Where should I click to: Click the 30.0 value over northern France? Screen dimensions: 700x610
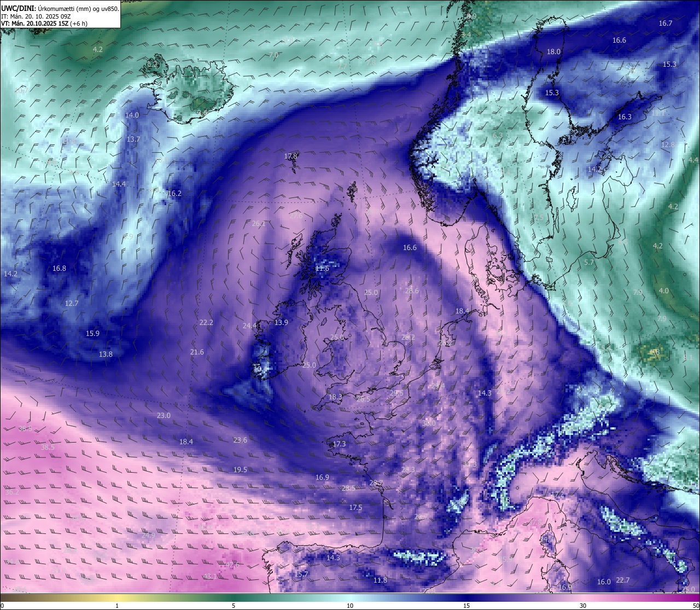point(429,423)
